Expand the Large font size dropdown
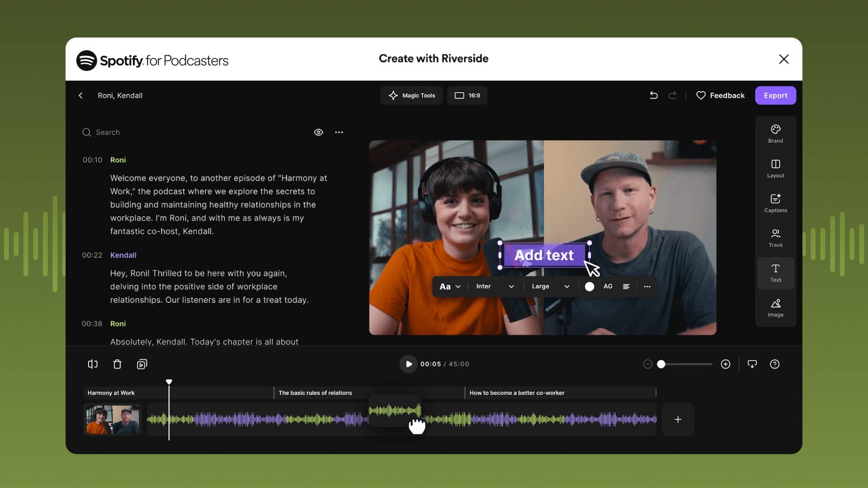This screenshot has height=488, width=868. (550, 286)
